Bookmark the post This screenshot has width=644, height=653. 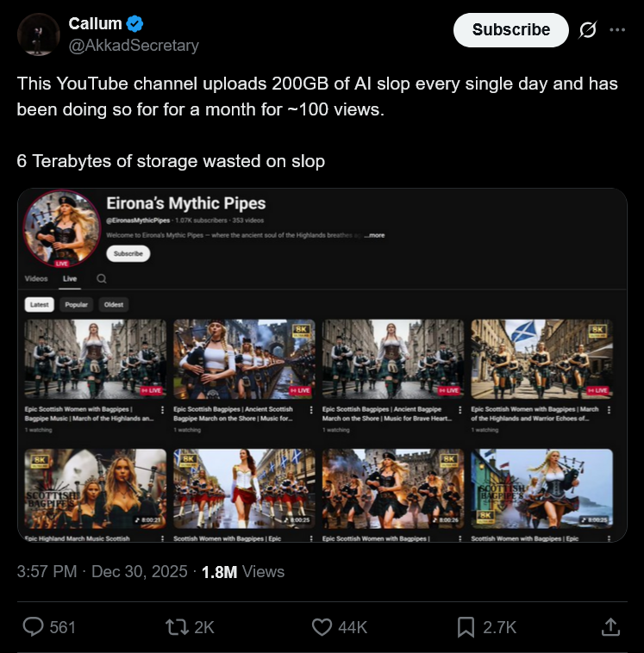coord(466,627)
